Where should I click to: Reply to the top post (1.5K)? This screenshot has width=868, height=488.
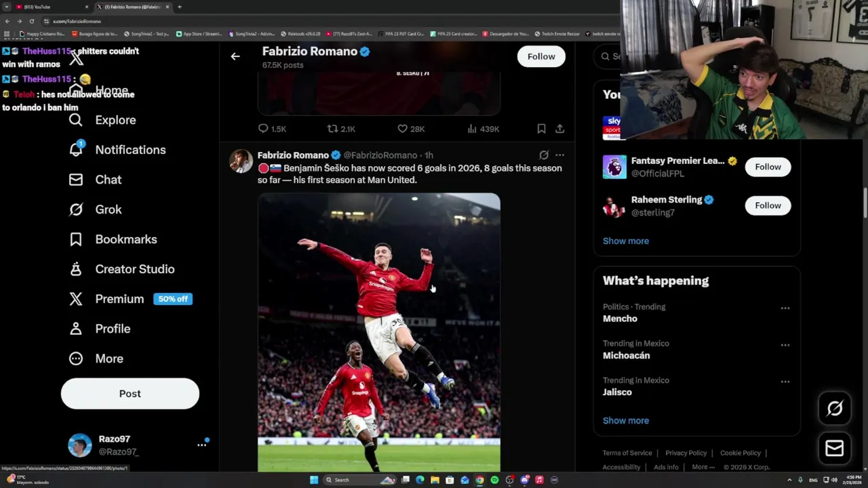[x=272, y=129]
